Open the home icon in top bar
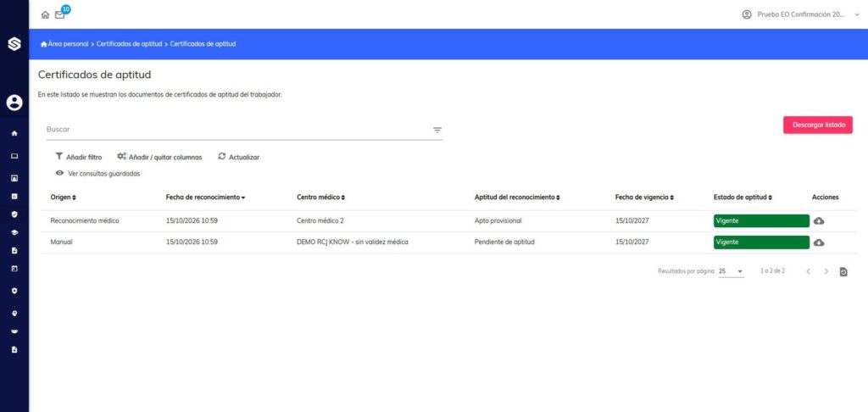This screenshot has width=868, height=412. tap(46, 15)
